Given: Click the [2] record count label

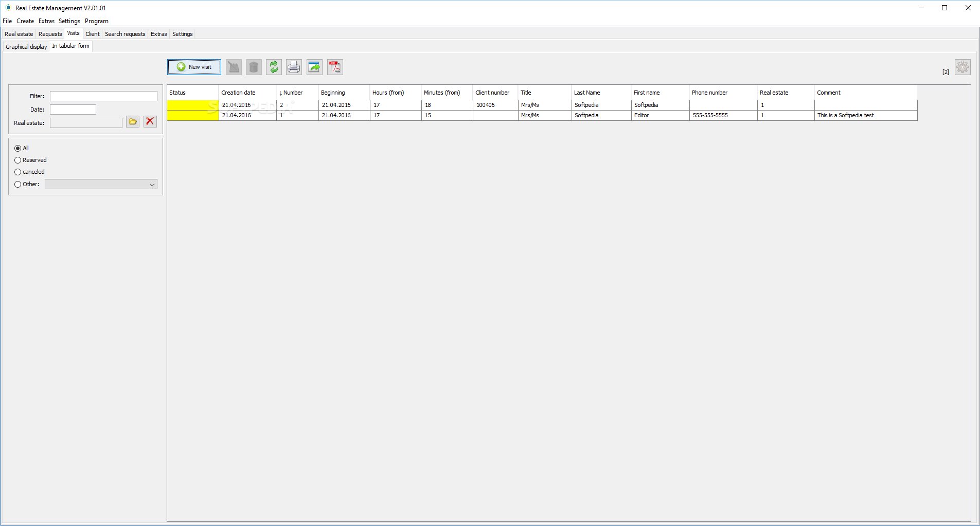Looking at the screenshot, I should click(946, 72).
